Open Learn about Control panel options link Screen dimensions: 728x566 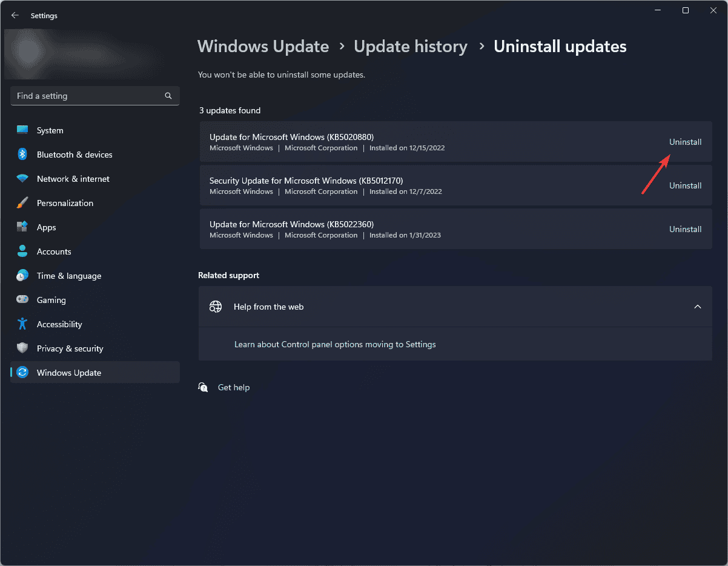[334, 344]
